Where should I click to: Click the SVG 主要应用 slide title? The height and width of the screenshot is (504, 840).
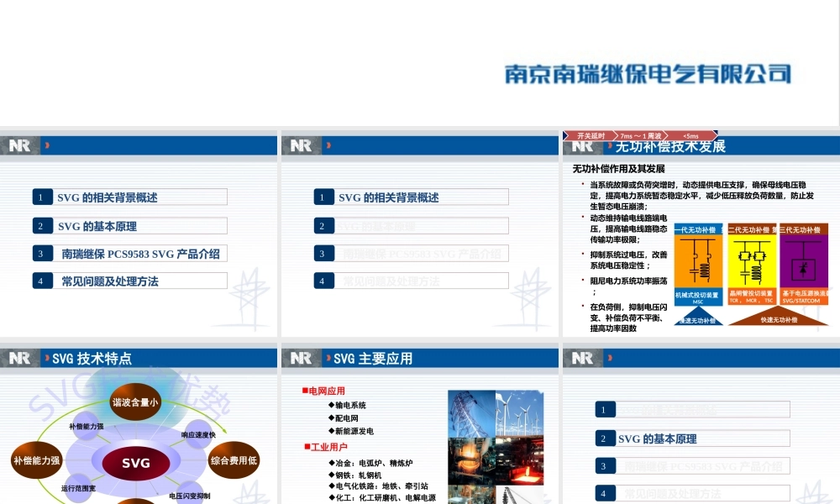tap(373, 359)
